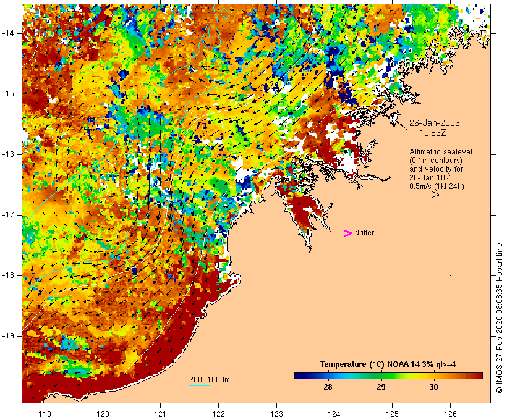Click the latitude axis label '-15'
The height and width of the screenshot is (420, 507).
click(8, 94)
